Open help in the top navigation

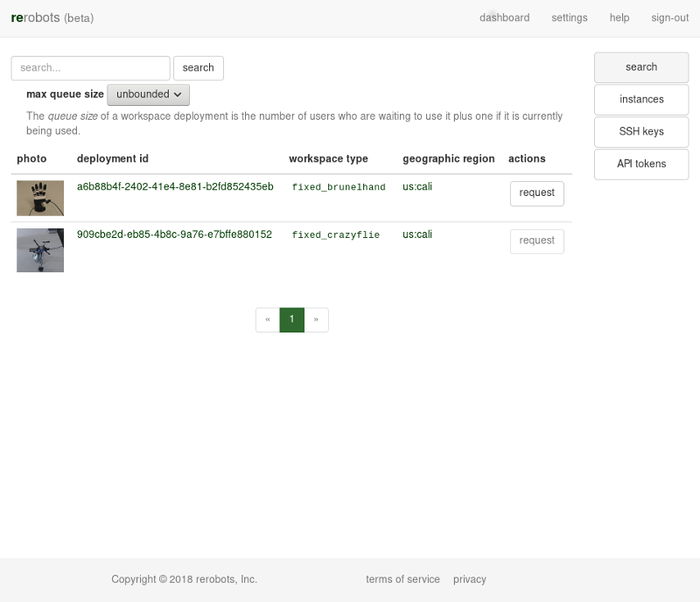click(619, 17)
